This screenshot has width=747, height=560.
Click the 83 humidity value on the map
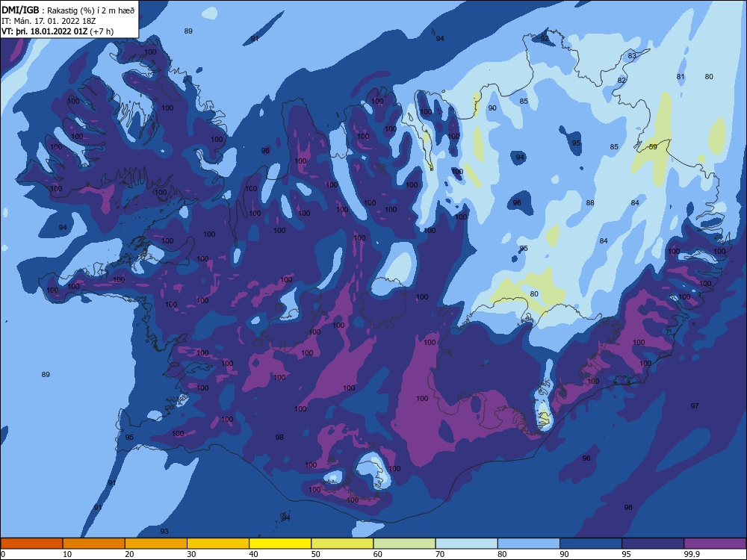tap(632, 56)
